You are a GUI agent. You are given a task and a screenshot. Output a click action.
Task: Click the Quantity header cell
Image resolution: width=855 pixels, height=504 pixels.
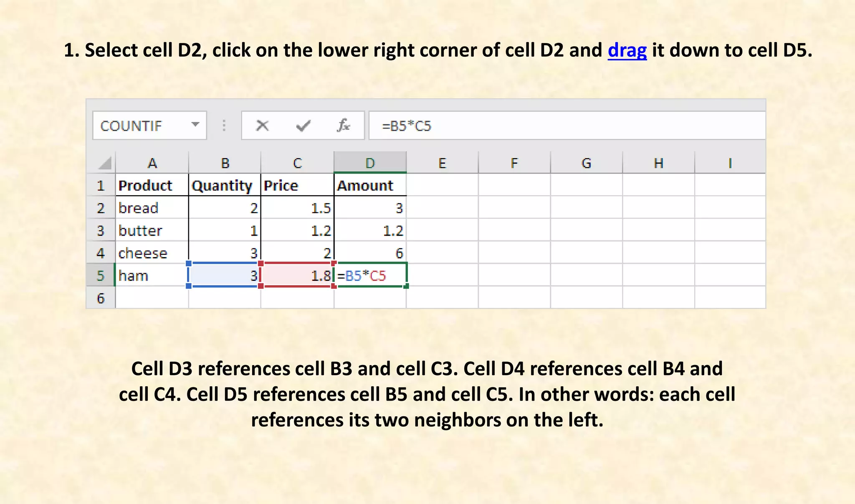coord(225,185)
